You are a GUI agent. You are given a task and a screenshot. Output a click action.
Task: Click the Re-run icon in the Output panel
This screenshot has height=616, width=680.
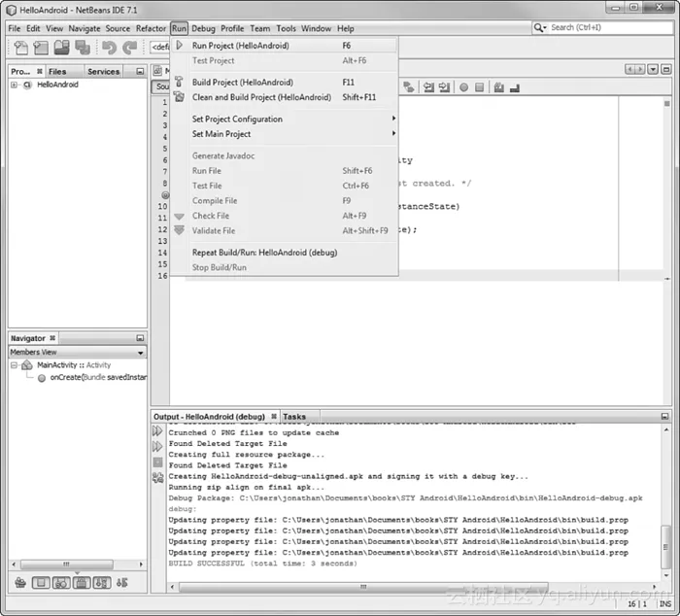coord(157,429)
